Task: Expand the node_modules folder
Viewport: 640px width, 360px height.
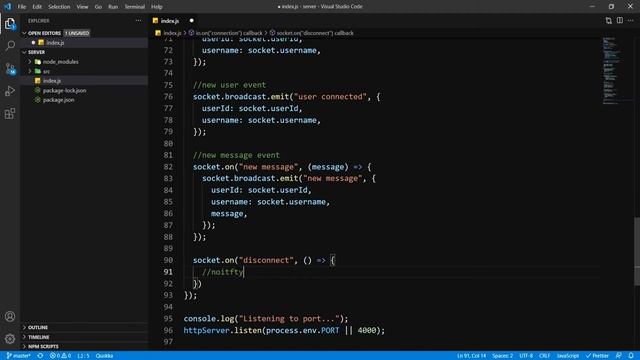Action: [x=30, y=62]
